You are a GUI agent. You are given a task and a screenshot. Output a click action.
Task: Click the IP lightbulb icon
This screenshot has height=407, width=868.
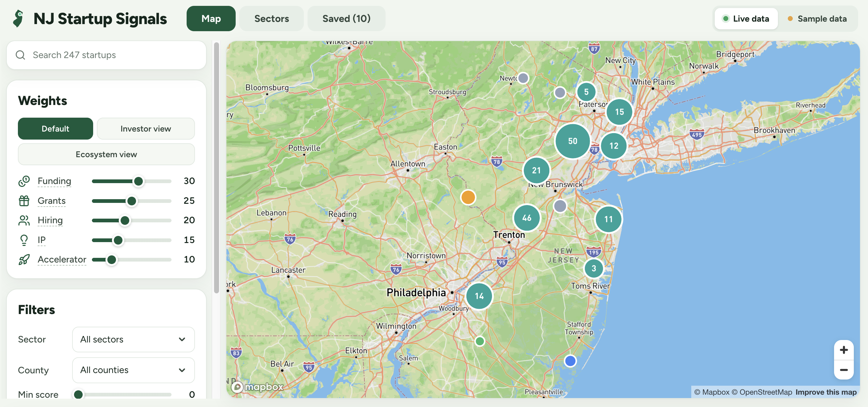click(24, 240)
